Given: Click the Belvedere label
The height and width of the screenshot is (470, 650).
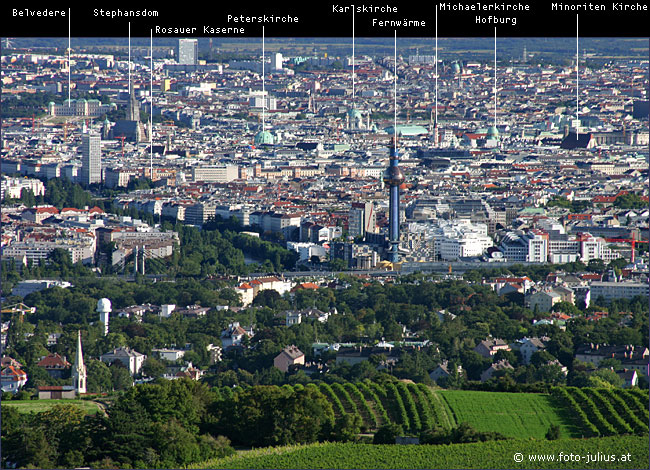Looking at the screenshot, I should click(x=39, y=13).
